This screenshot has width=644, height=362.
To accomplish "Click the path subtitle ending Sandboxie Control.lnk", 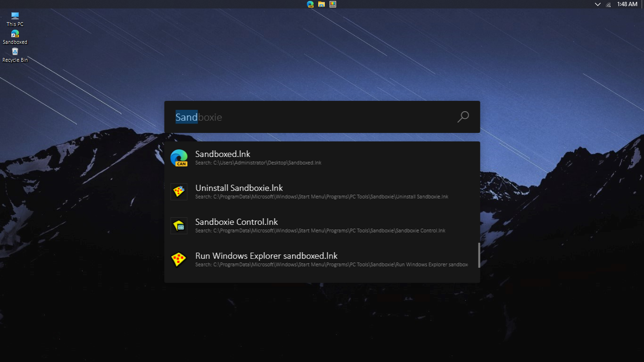I will (x=320, y=230).
